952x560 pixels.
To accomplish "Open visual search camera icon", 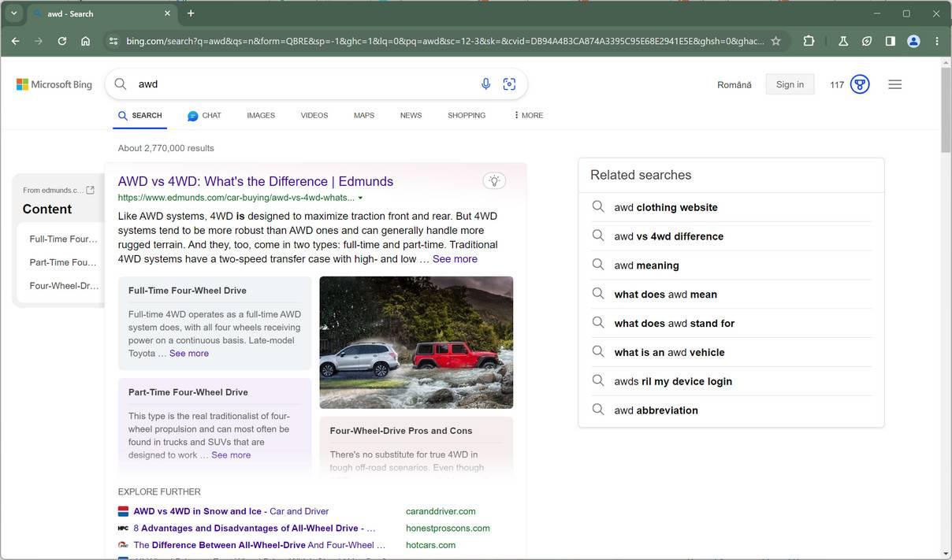I will 509,84.
